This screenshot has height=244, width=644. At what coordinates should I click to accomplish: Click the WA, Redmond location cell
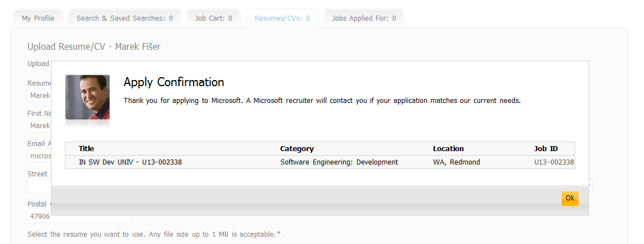pyautogui.click(x=456, y=162)
